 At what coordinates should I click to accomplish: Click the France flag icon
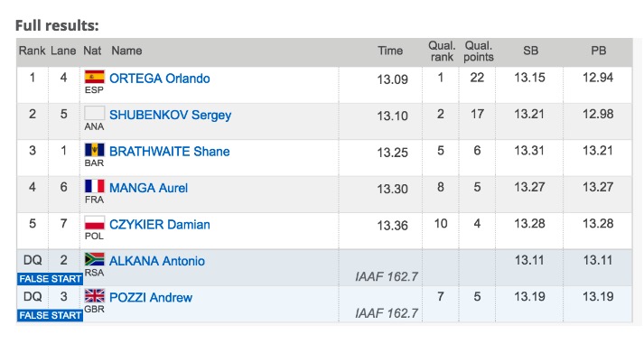click(x=95, y=186)
